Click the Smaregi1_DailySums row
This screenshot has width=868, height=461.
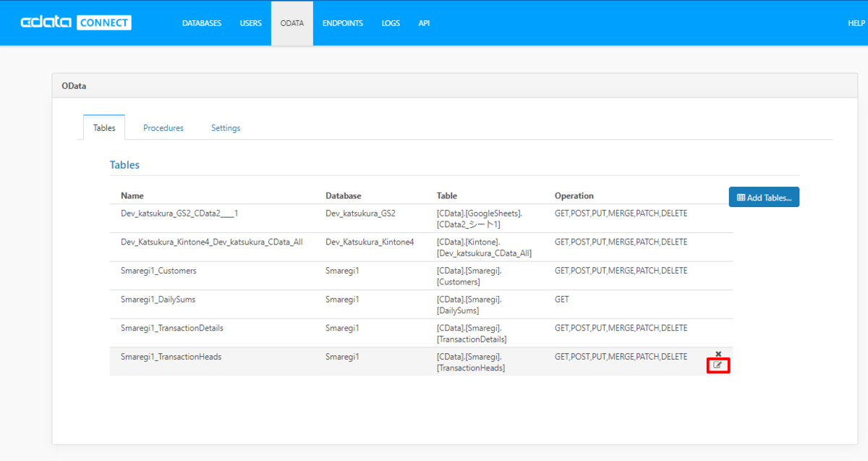click(158, 299)
